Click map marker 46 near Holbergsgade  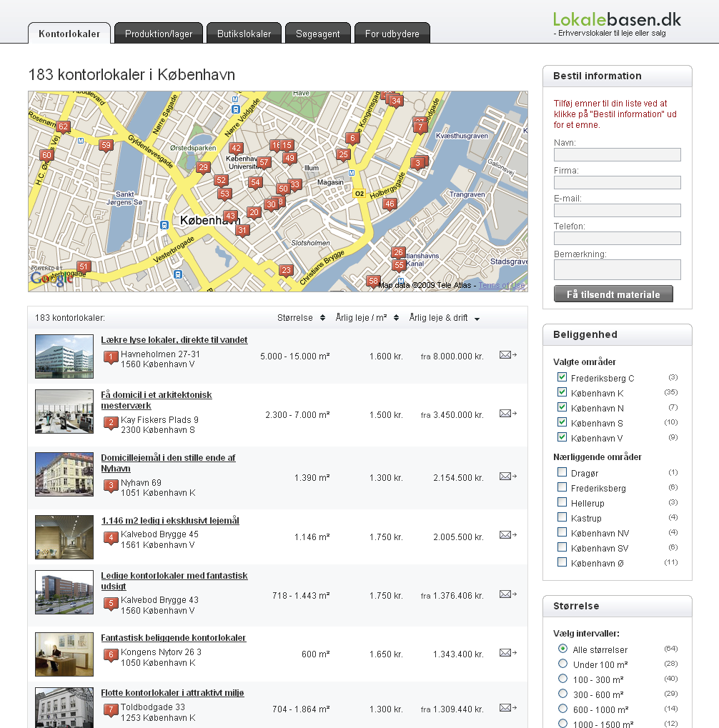click(x=390, y=204)
